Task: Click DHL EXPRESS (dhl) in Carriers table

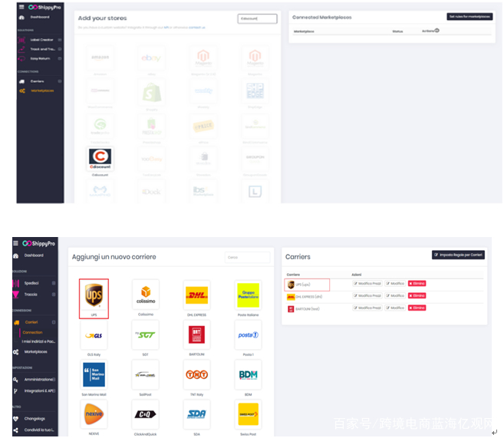Action: 309,297
